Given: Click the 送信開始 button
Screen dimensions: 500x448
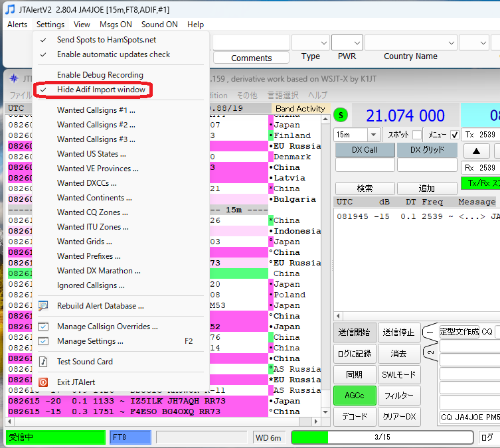Looking at the screenshot, I should pyautogui.click(x=355, y=333).
